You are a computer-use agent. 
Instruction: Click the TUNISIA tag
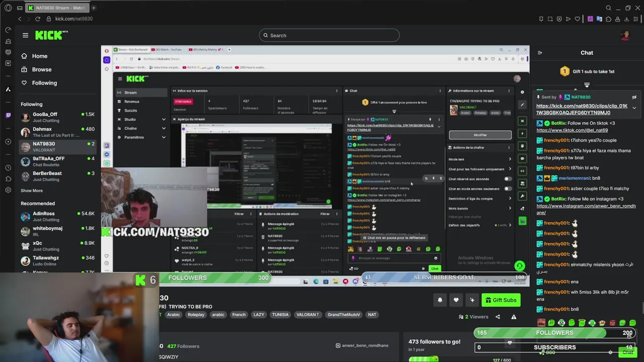pyautogui.click(x=280, y=315)
